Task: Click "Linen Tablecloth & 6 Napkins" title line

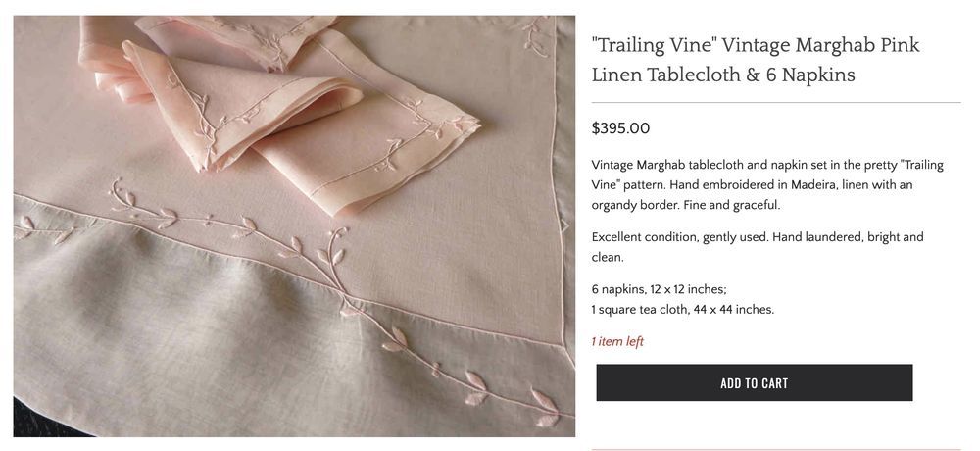Action: 723,75
